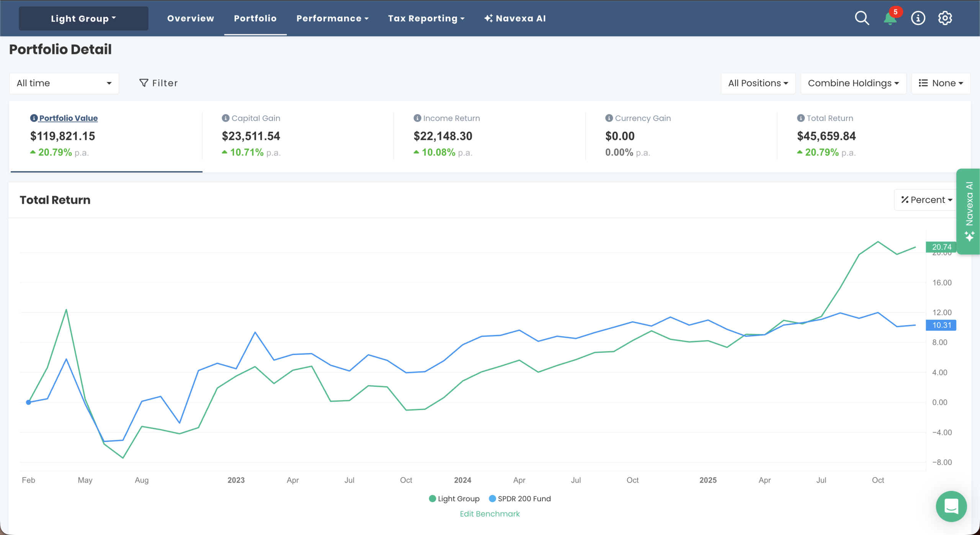Open the All time date range dropdown
980x535 pixels.
tap(64, 83)
